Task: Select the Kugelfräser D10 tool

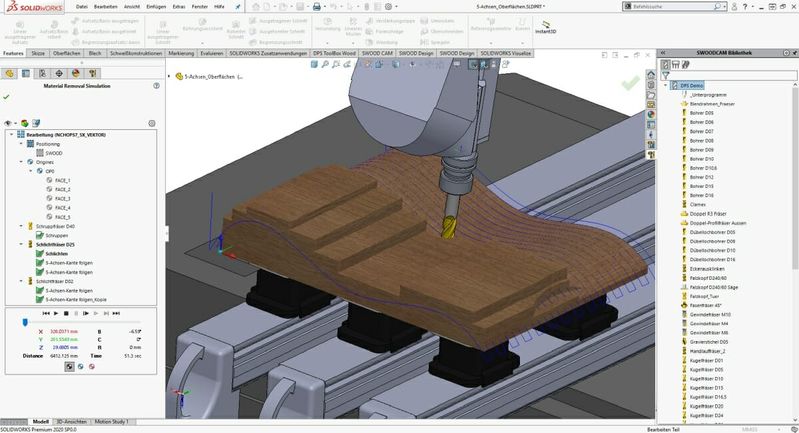Action: coord(706,379)
